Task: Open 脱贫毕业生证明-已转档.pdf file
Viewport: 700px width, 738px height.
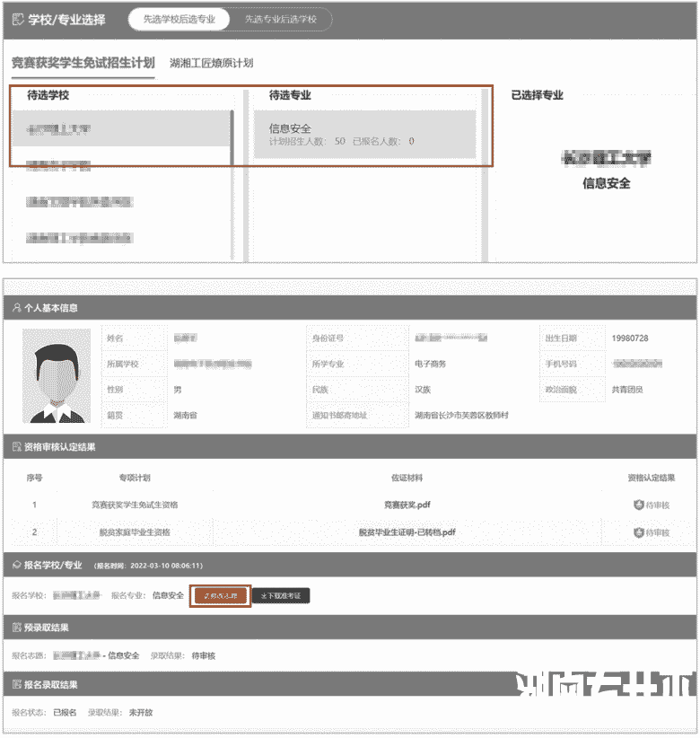Action: (407, 532)
